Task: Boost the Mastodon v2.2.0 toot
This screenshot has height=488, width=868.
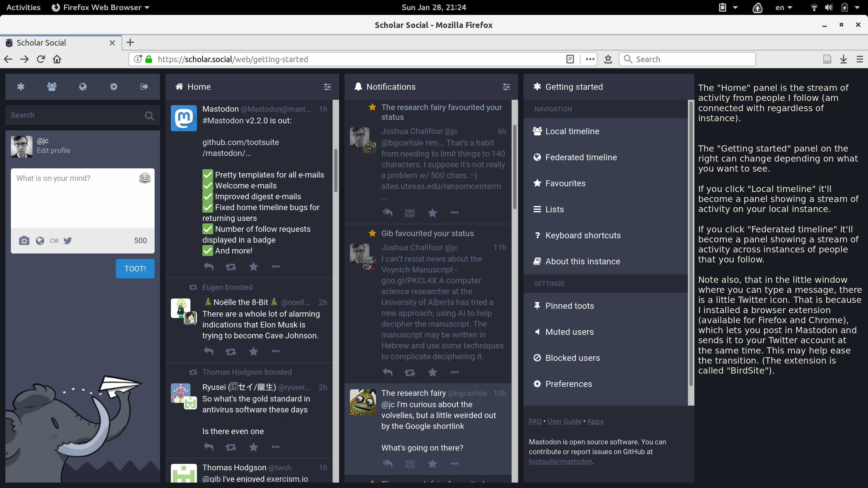Action: coord(231,267)
